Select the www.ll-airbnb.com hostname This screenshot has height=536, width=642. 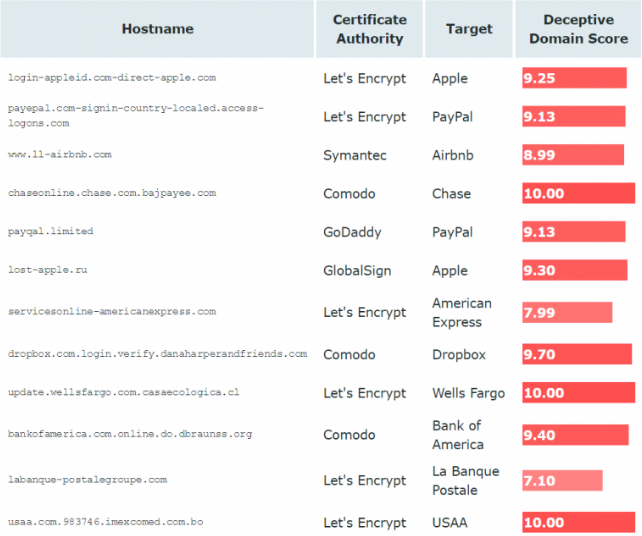[59, 155]
